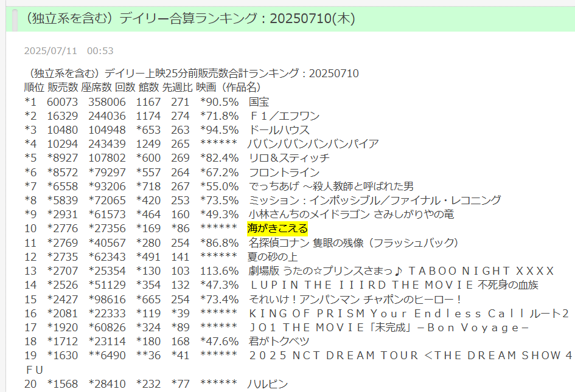Click the seat count 358006
The height and width of the screenshot is (392, 575).
[107, 102]
